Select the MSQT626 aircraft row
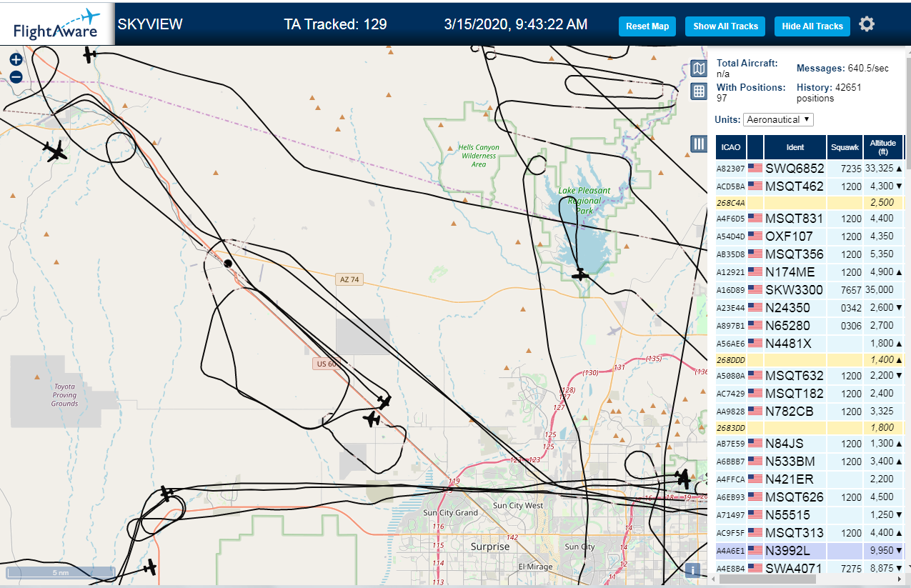911x588 pixels. pos(810,497)
